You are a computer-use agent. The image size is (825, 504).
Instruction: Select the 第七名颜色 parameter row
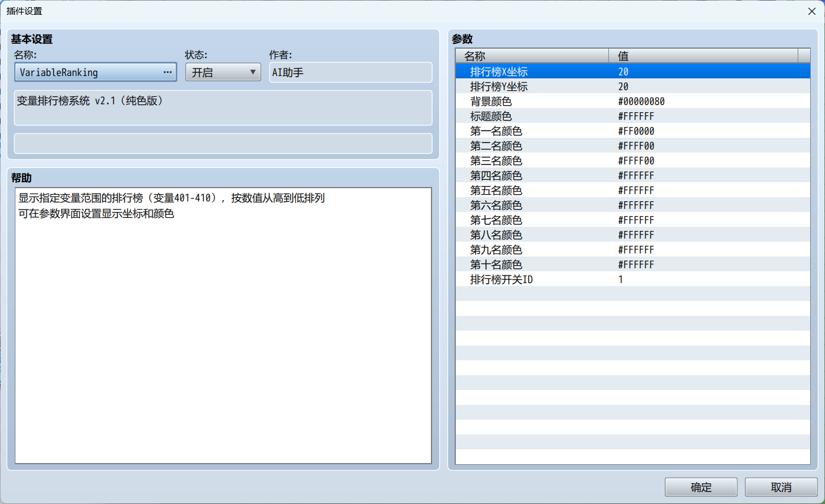(633, 220)
